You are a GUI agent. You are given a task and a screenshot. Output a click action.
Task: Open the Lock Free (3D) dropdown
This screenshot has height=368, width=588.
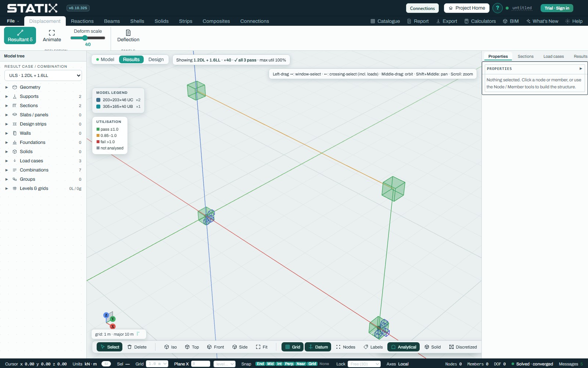tap(364, 364)
